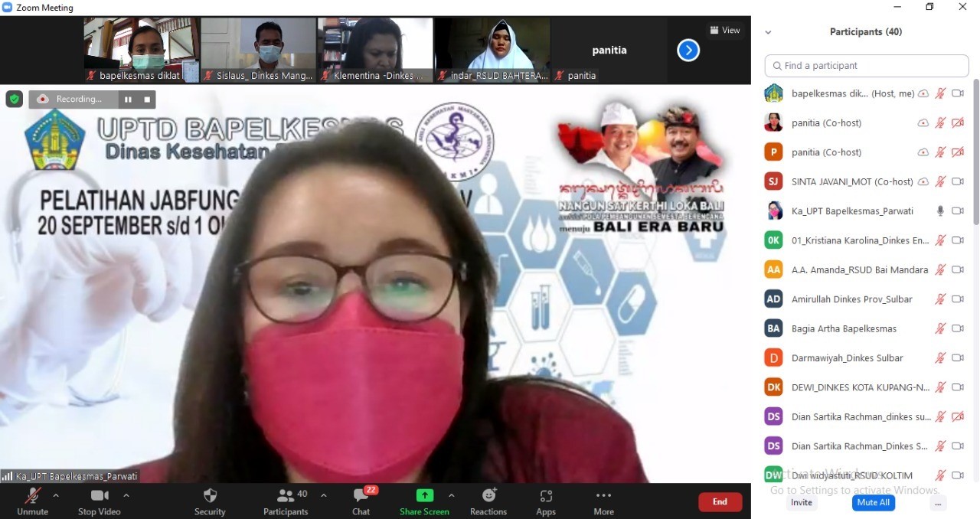This screenshot has width=980, height=519.
Task: Expand arrow next to Participants button
Action: pos(323,495)
